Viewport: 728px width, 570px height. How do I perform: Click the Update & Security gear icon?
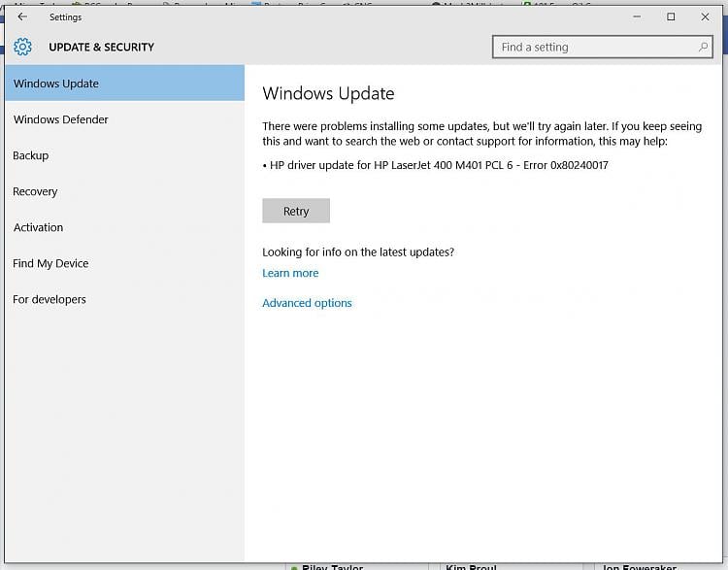[x=22, y=47]
